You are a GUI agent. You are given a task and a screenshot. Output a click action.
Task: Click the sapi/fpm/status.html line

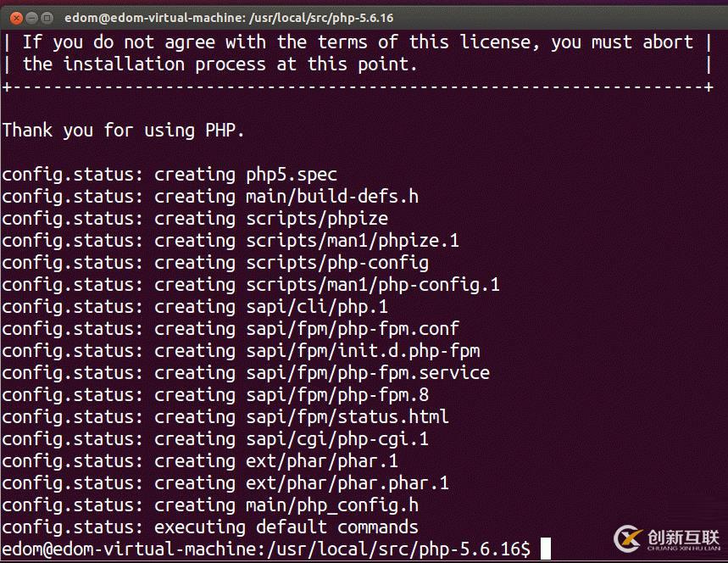tap(225, 417)
